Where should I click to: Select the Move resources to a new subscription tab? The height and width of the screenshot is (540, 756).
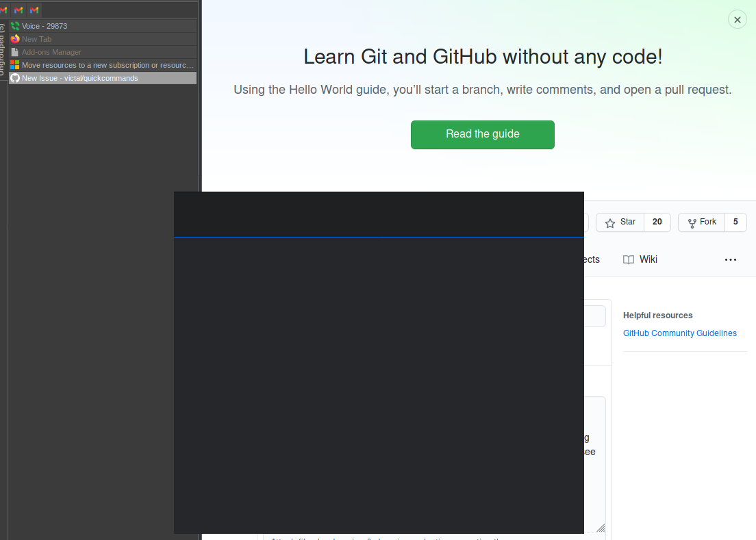point(103,65)
